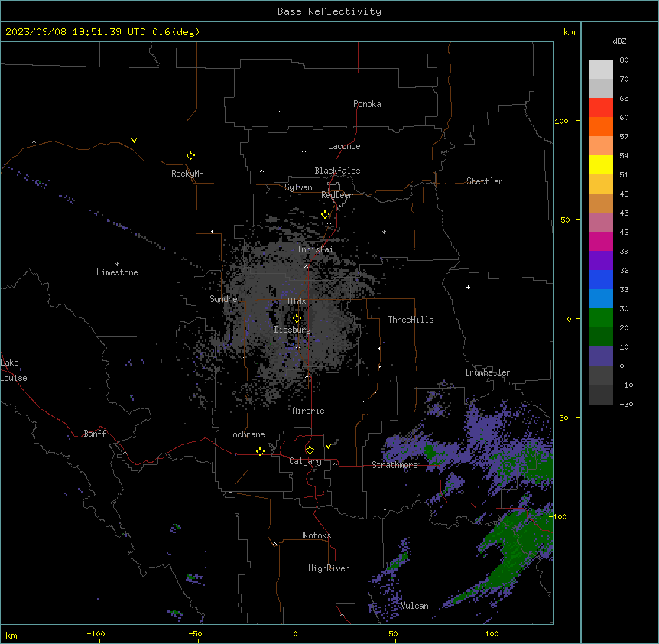Viewport: 659px width, 644px height.
Task: Click the yellow diamond marker below RedDeer
Action: (326, 215)
